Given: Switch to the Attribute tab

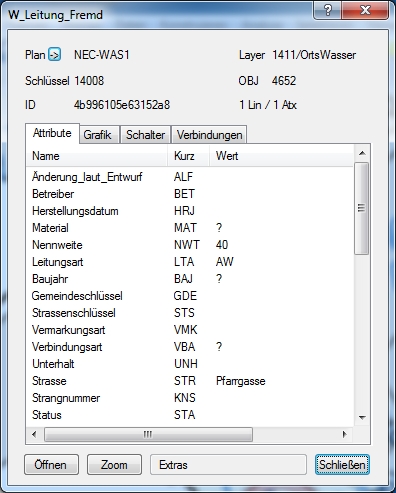Looking at the screenshot, I should point(52,133).
